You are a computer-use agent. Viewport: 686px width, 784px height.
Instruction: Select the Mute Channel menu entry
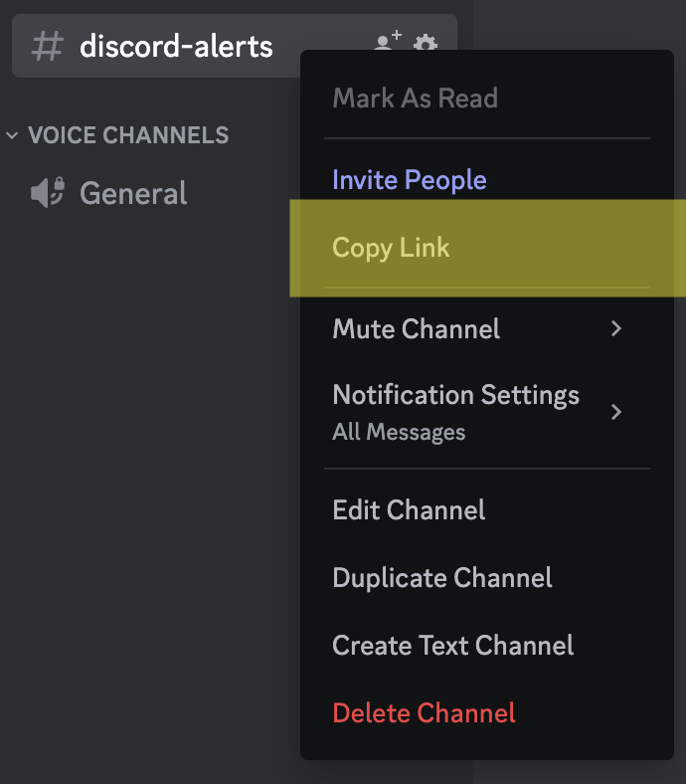(417, 329)
